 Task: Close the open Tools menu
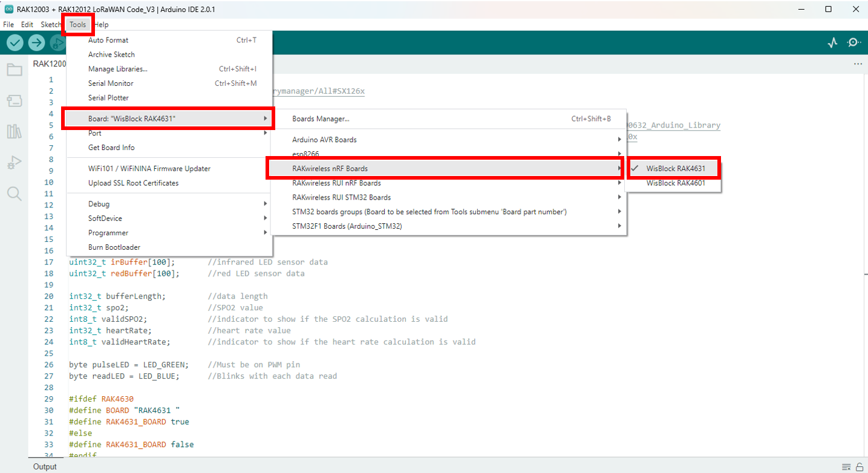[78, 25]
